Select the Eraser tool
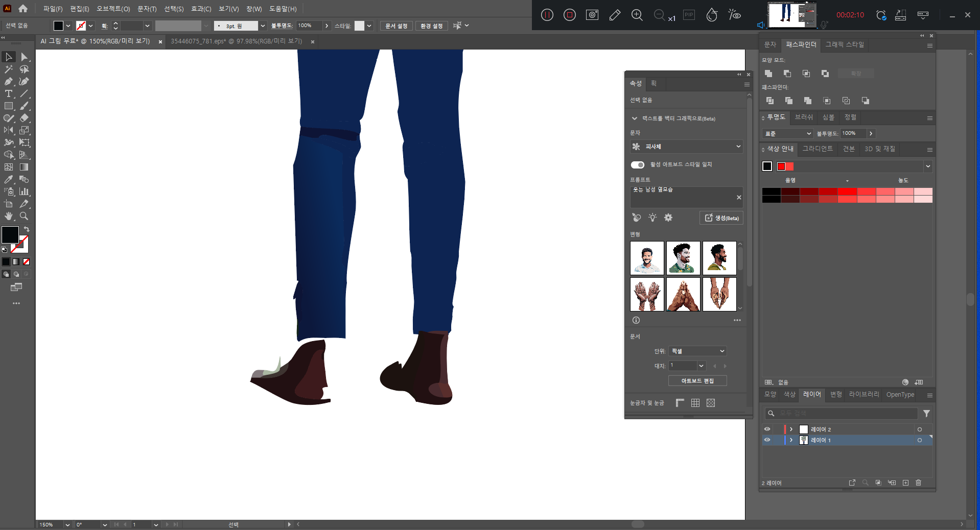Image resolution: width=980 pixels, height=530 pixels. (24, 118)
